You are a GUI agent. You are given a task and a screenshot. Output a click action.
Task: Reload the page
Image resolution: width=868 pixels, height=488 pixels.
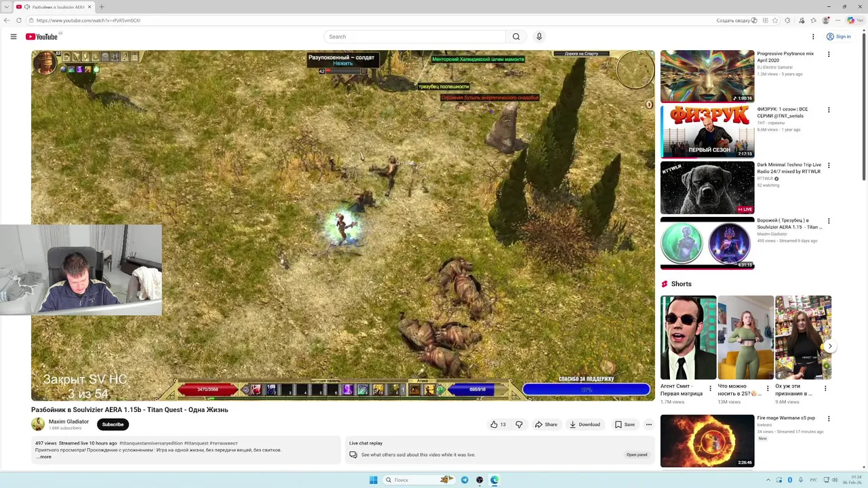tap(19, 20)
